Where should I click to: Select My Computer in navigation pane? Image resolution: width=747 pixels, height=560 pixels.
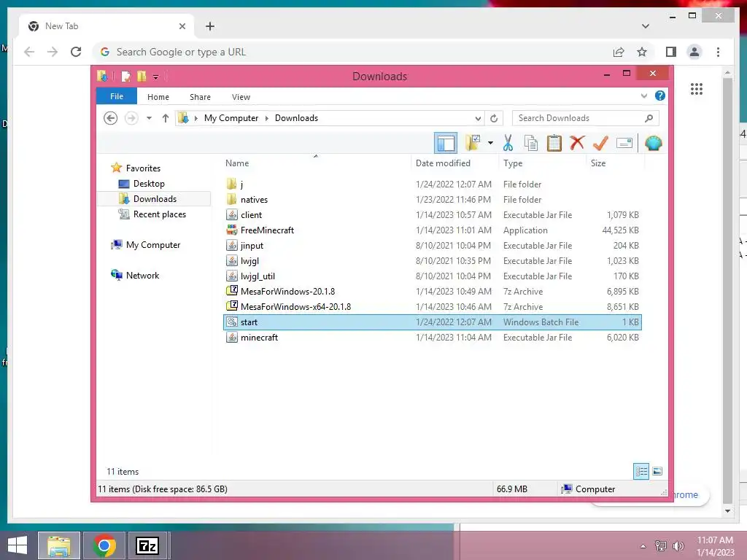point(153,245)
